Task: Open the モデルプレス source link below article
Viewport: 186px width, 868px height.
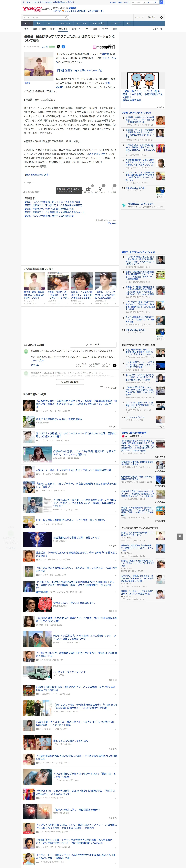Action: coord(111,223)
